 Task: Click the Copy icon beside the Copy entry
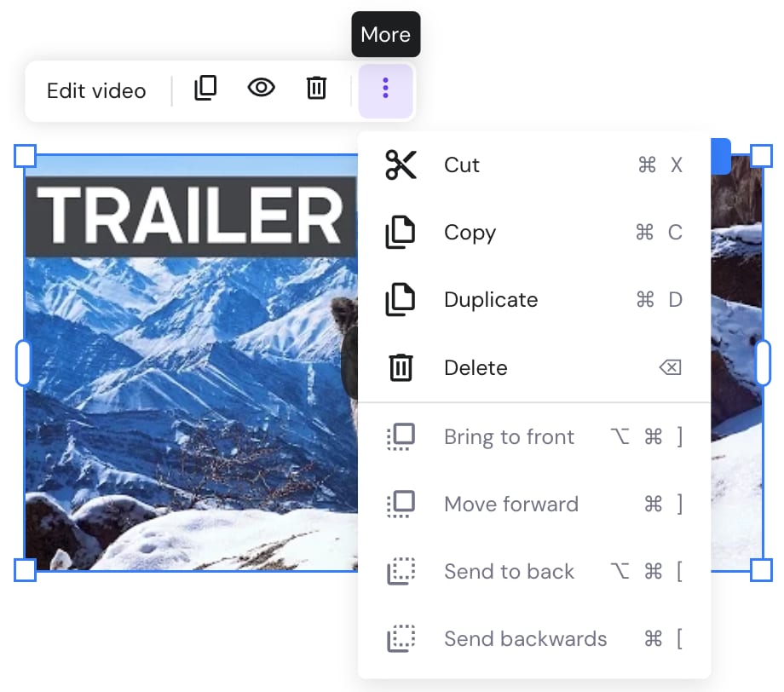(x=401, y=232)
